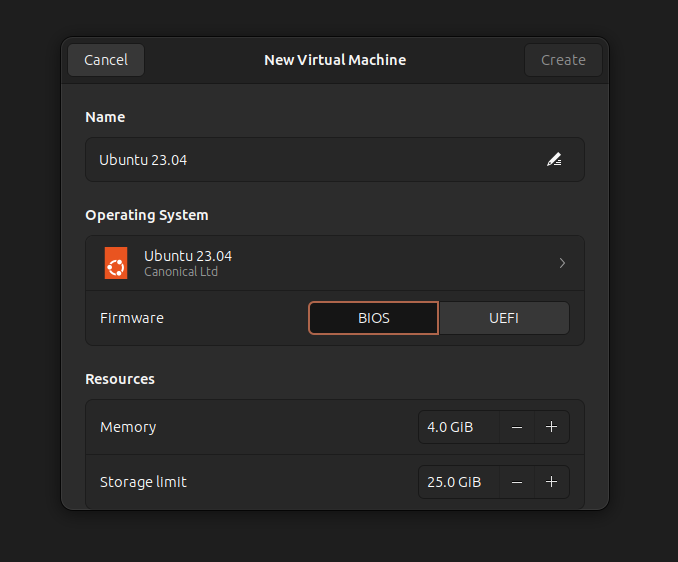Select UEFI firmware option
The height and width of the screenshot is (562, 678).
click(x=504, y=318)
